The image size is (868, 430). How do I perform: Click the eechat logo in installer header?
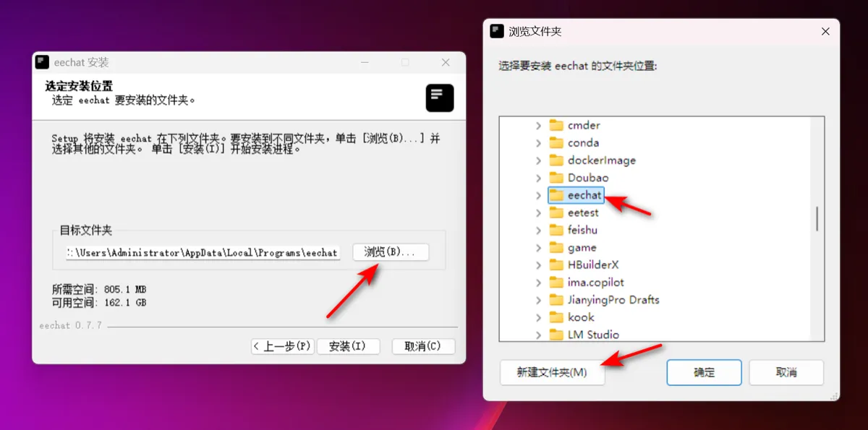click(440, 98)
